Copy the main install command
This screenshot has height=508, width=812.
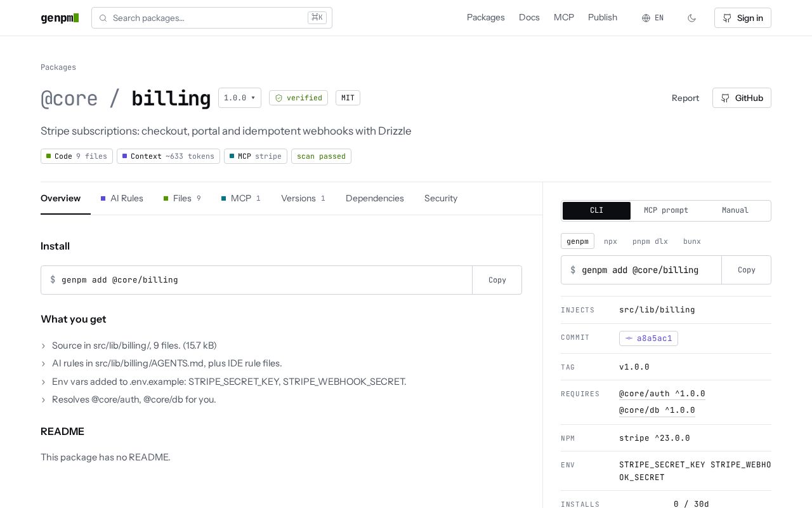click(497, 280)
